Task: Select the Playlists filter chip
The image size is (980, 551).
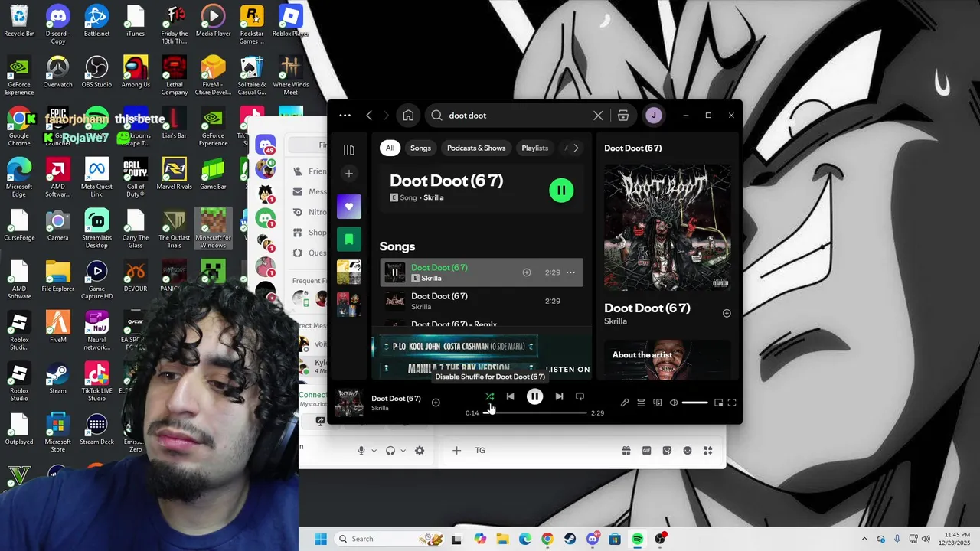Action: point(534,148)
